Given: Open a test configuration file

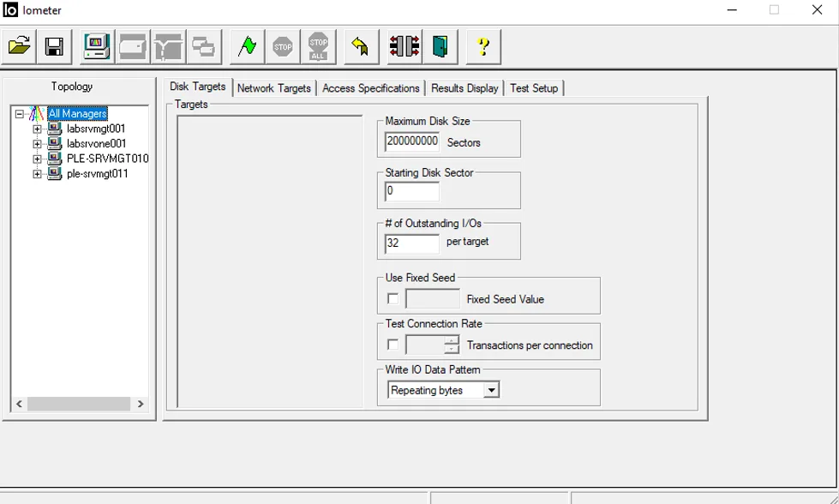Looking at the screenshot, I should tap(19, 46).
